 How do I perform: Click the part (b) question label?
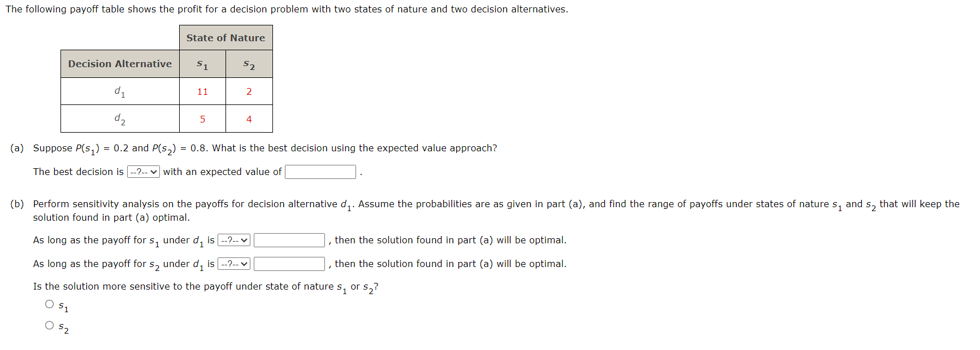pyautogui.click(x=17, y=204)
